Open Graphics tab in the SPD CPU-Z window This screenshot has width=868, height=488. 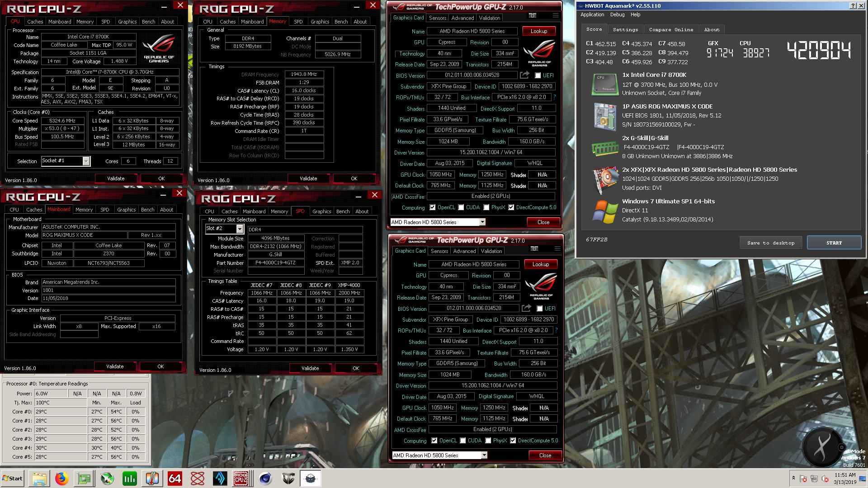(321, 211)
